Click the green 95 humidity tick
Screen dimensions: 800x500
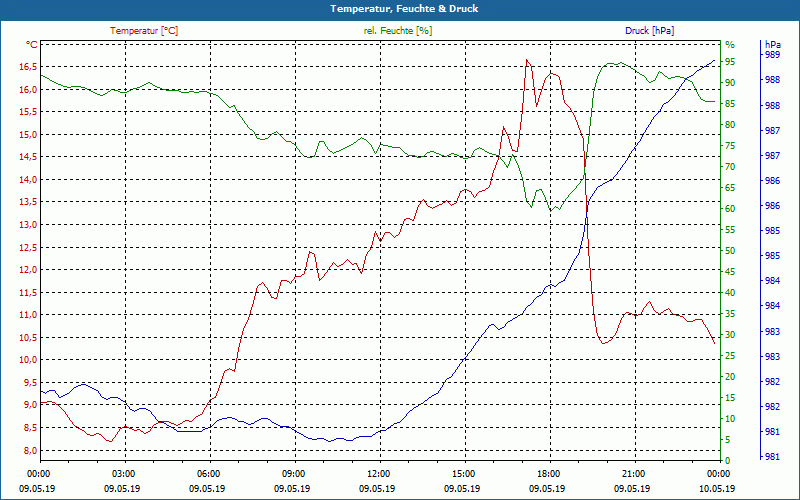tap(730, 62)
